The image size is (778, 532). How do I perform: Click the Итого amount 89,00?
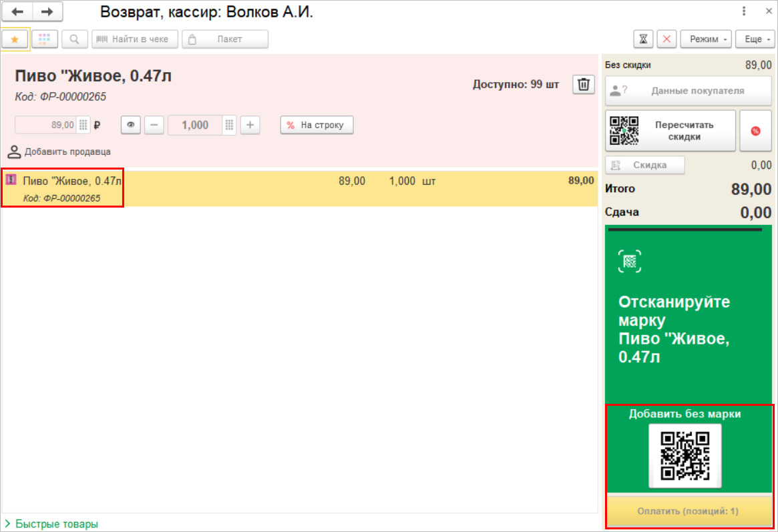click(x=751, y=189)
